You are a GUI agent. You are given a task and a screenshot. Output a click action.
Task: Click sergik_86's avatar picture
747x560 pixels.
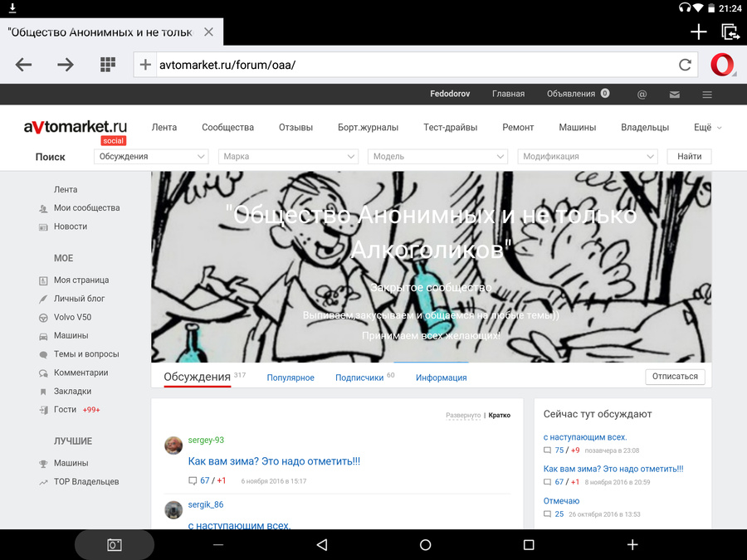pos(173,509)
